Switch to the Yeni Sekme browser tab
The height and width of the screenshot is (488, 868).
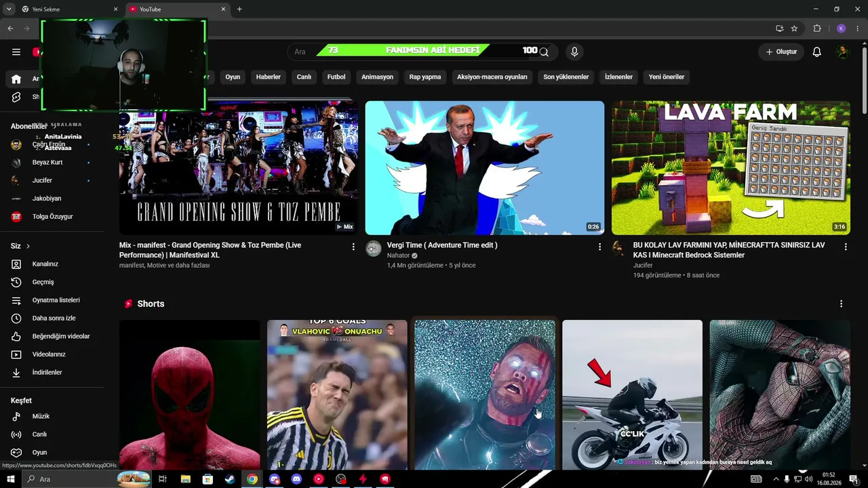pos(69,9)
